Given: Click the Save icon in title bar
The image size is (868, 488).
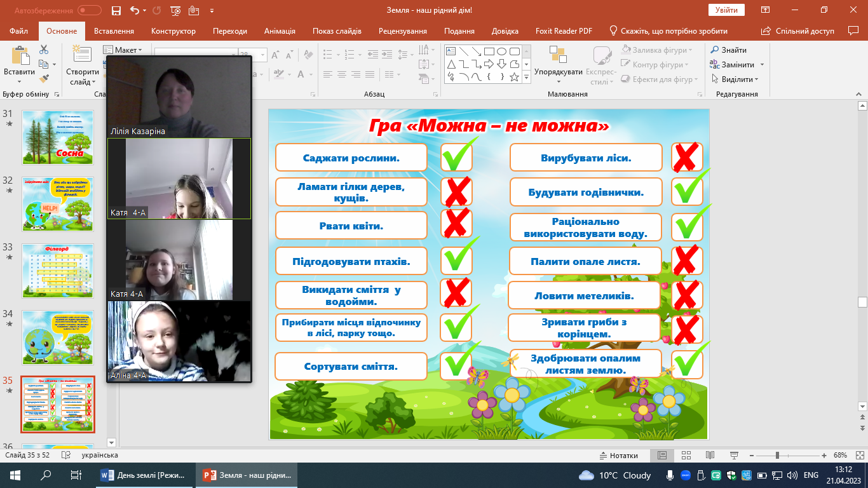Looking at the screenshot, I should pos(116,10).
